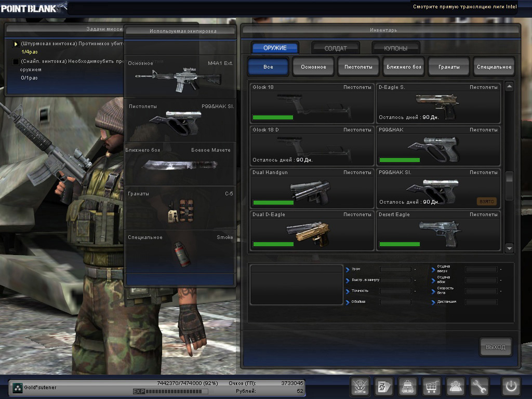Click the checkbox for Снайп. винтовка mission
This screenshot has width=532, height=399.
point(16,61)
